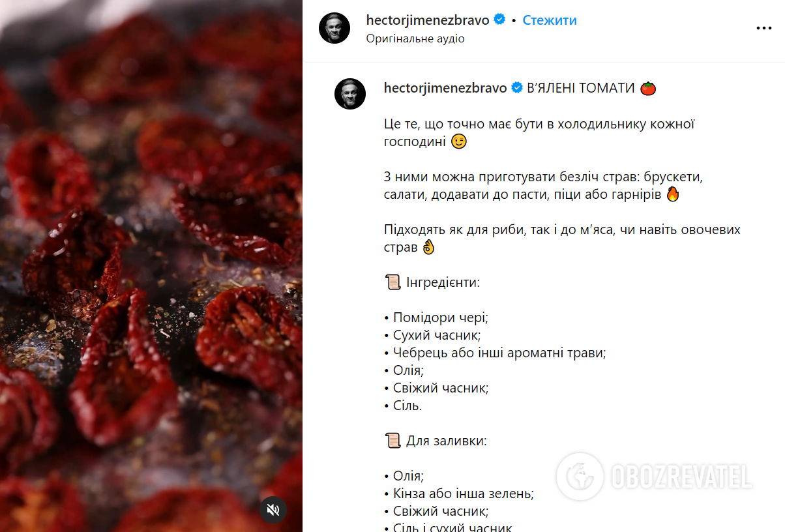Screen dimensions: 785x532
Task: Click the scroll icon beside Для заливки
Action: pos(392,441)
